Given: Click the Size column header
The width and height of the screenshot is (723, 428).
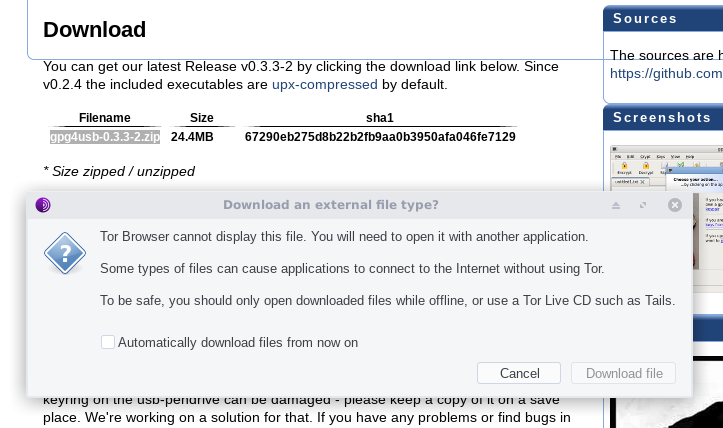Looking at the screenshot, I should click(201, 118).
